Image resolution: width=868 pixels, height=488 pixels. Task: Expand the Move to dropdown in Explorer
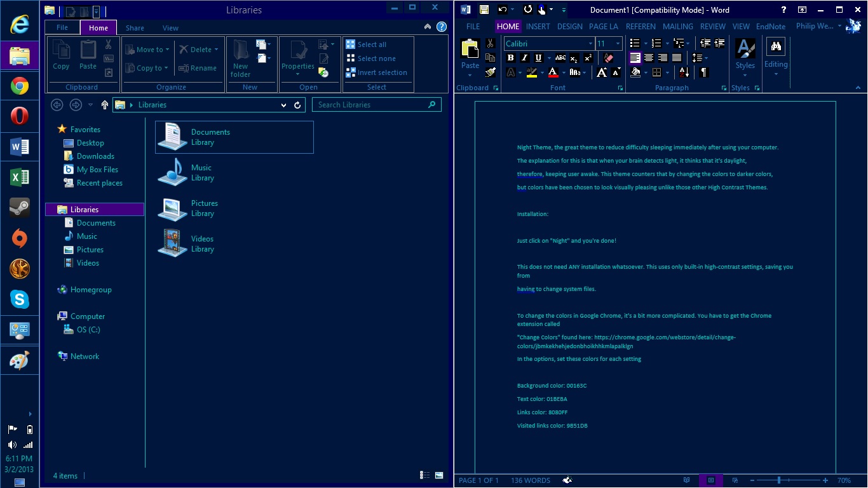(x=148, y=50)
